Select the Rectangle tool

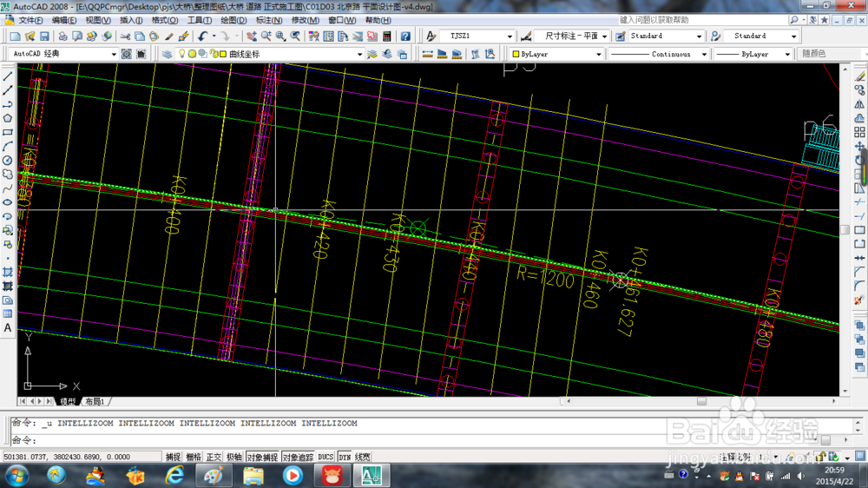tap(8, 132)
